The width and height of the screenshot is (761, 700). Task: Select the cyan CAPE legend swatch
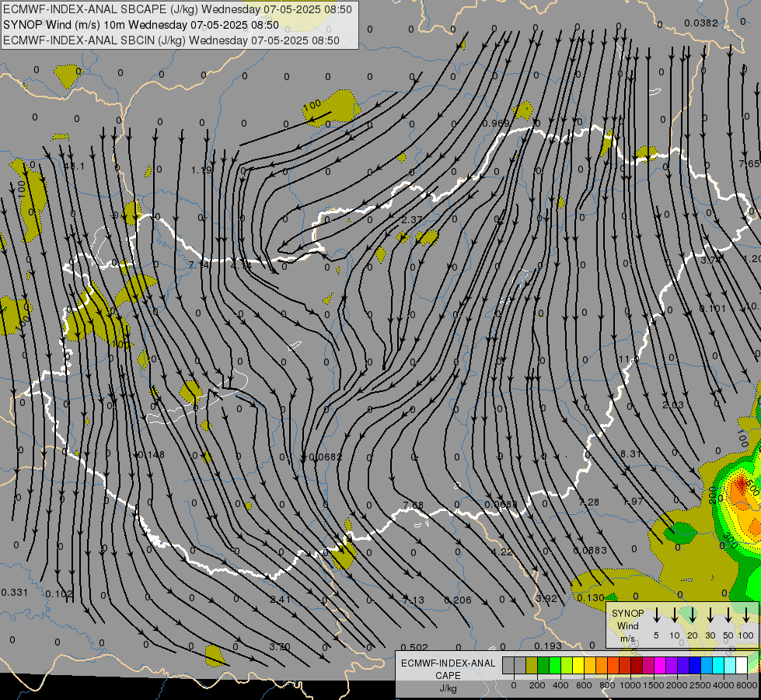pyautogui.click(x=718, y=666)
